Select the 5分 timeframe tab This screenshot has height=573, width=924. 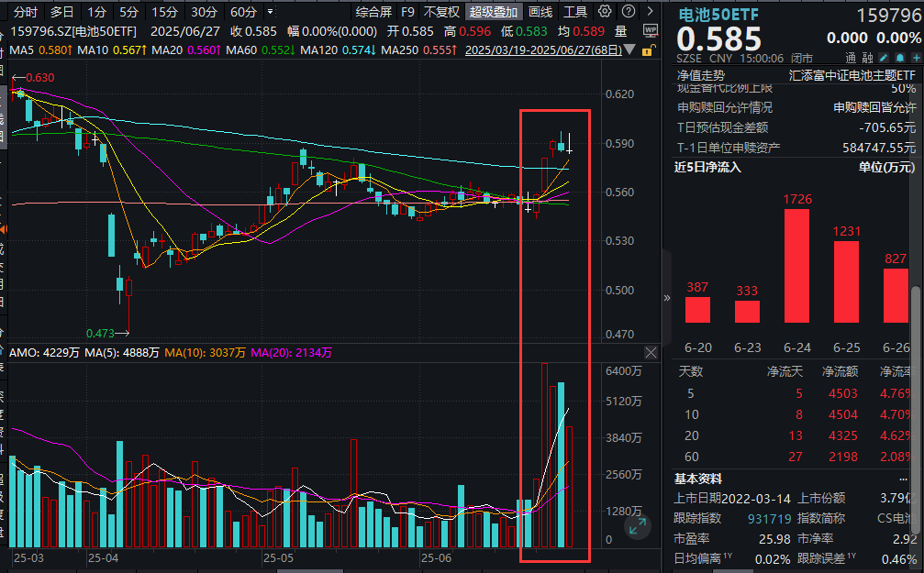pyautogui.click(x=128, y=12)
